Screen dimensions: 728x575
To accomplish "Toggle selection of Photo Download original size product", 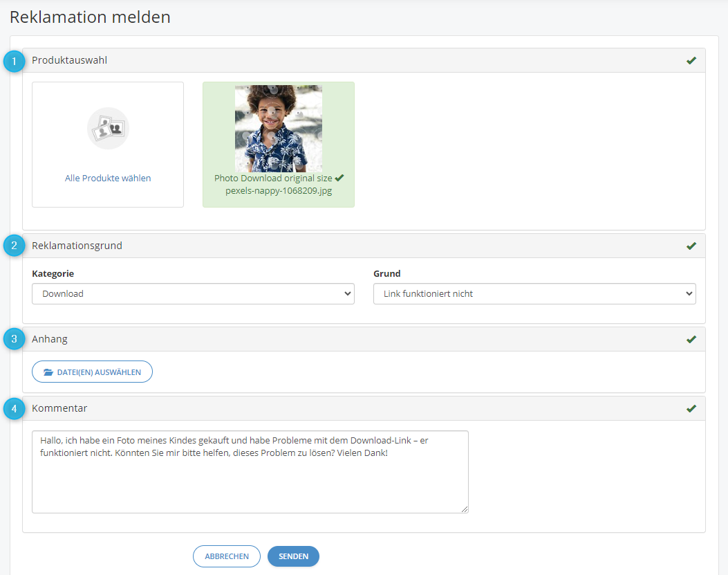I will pos(279,145).
